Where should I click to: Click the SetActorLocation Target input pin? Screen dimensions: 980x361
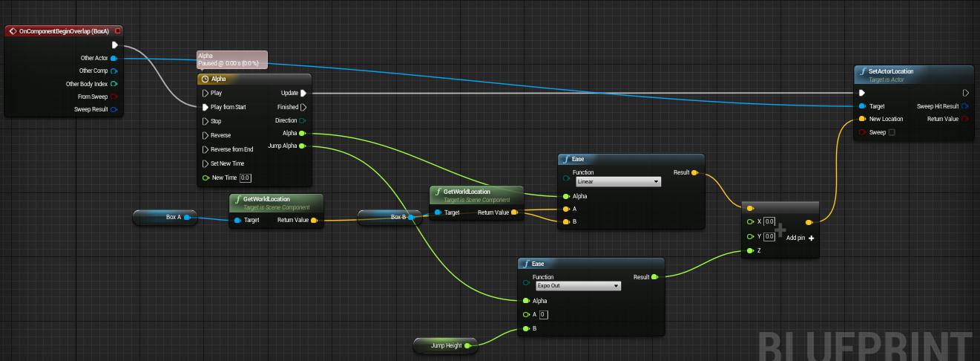(x=862, y=106)
